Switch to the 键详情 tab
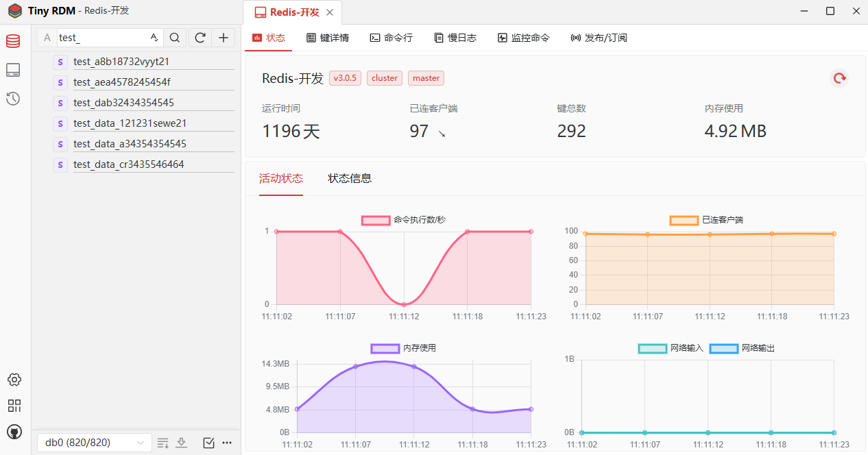The image size is (868, 455). 328,38
